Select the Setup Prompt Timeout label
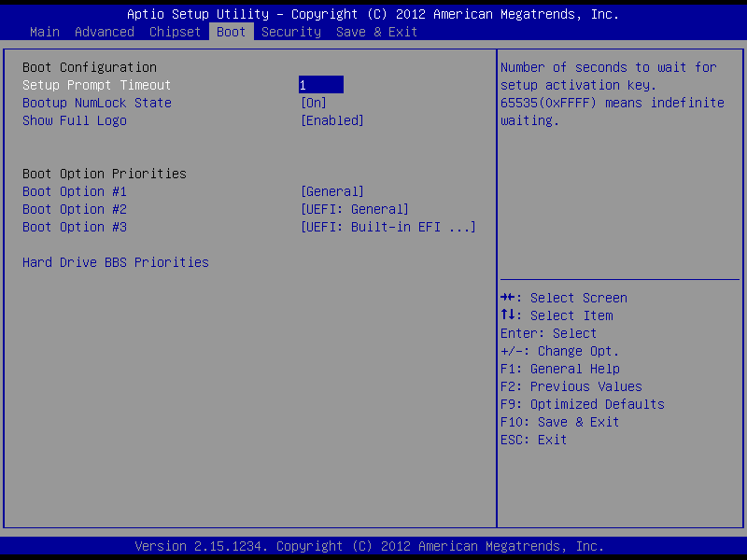The image size is (747, 560). click(x=97, y=85)
